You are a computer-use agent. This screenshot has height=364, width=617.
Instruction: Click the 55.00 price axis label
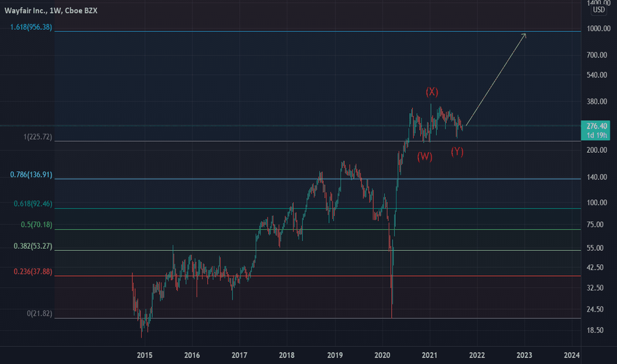(x=595, y=248)
